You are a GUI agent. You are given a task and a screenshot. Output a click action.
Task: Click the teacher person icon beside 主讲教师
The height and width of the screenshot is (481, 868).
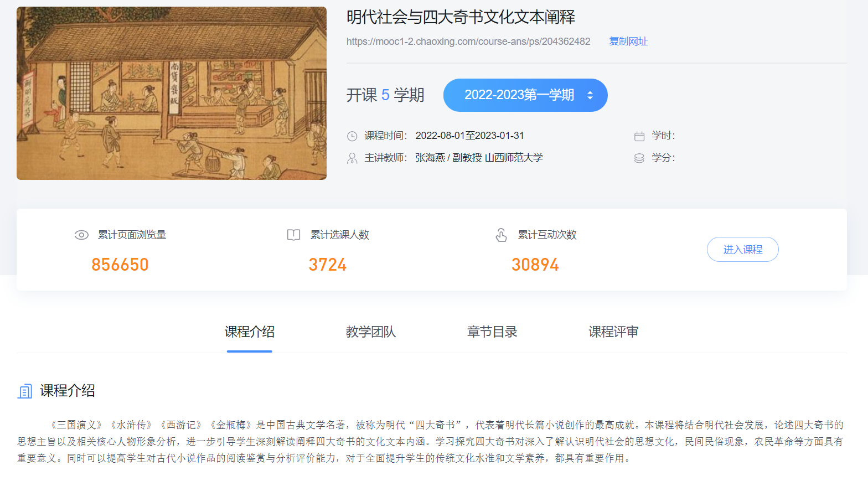352,158
